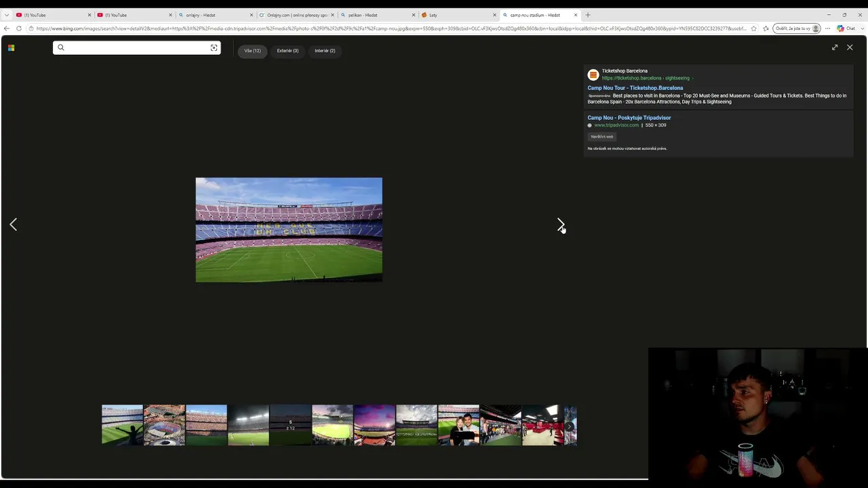Click the main Camp Nou stadium photo
Image resolution: width=868 pixels, height=488 pixels.
[x=289, y=230]
